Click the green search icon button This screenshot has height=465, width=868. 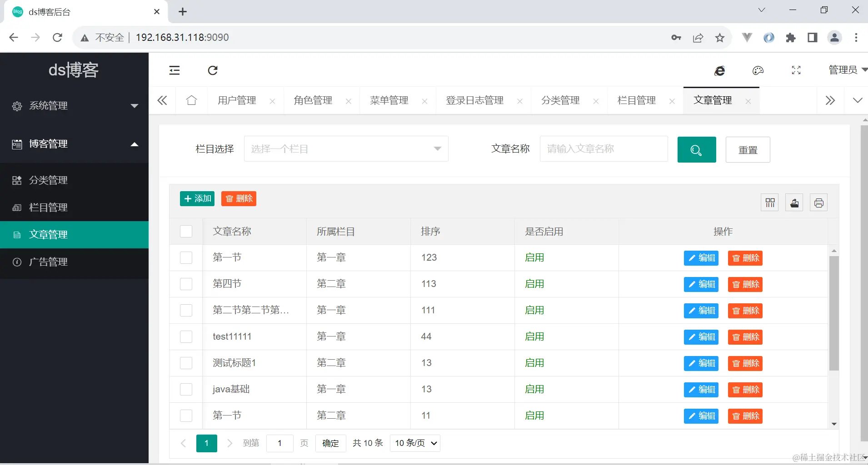(697, 149)
